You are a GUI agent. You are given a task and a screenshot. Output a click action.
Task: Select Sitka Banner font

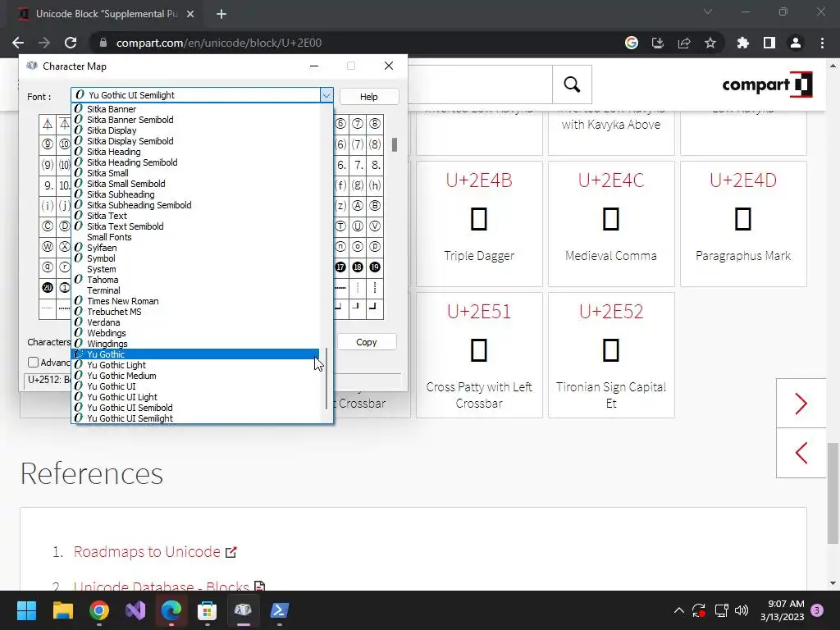click(195, 109)
